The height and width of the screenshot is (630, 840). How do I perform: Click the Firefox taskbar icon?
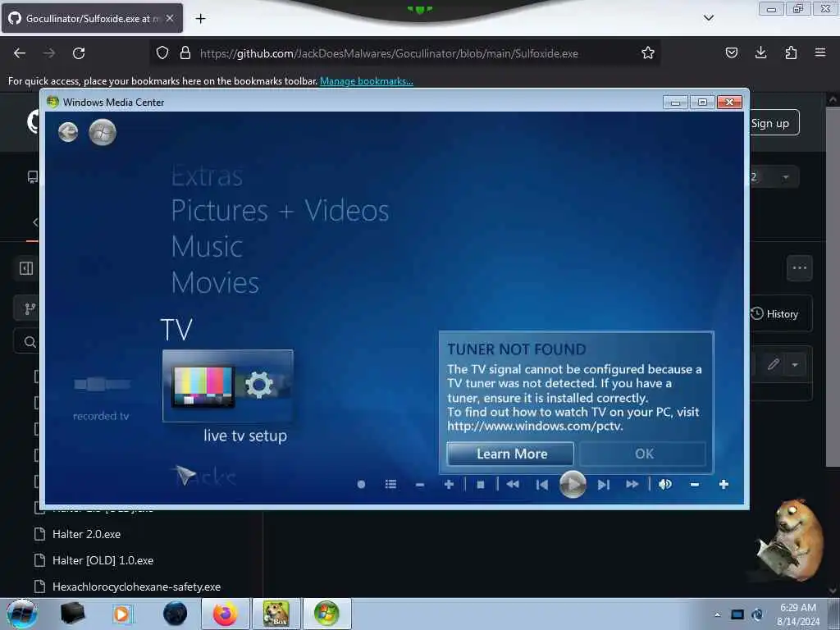(226, 614)
